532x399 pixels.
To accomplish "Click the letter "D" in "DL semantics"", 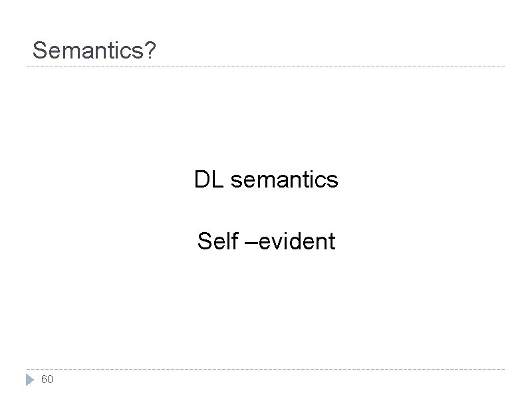I will [201, 180].
